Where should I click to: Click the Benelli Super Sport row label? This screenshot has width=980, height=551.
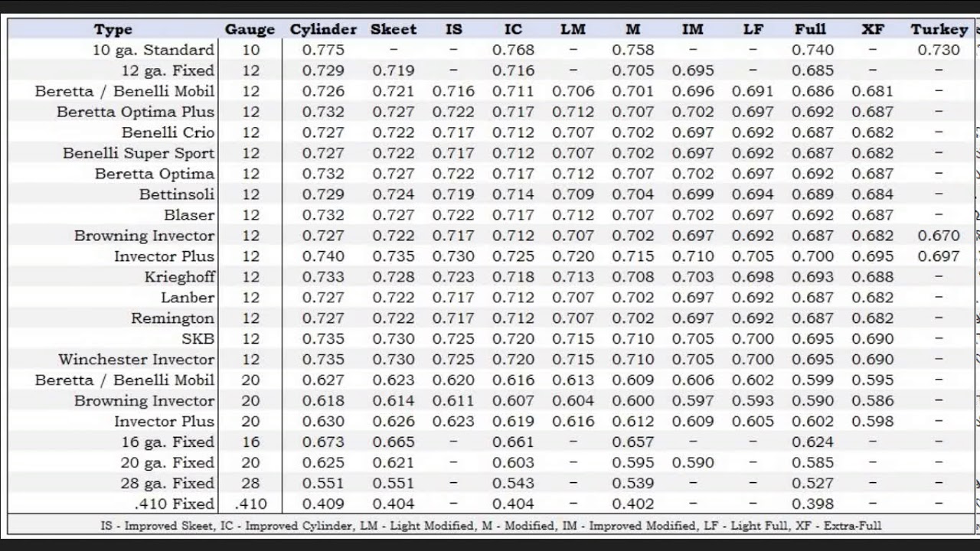click(x=139, y=153)
